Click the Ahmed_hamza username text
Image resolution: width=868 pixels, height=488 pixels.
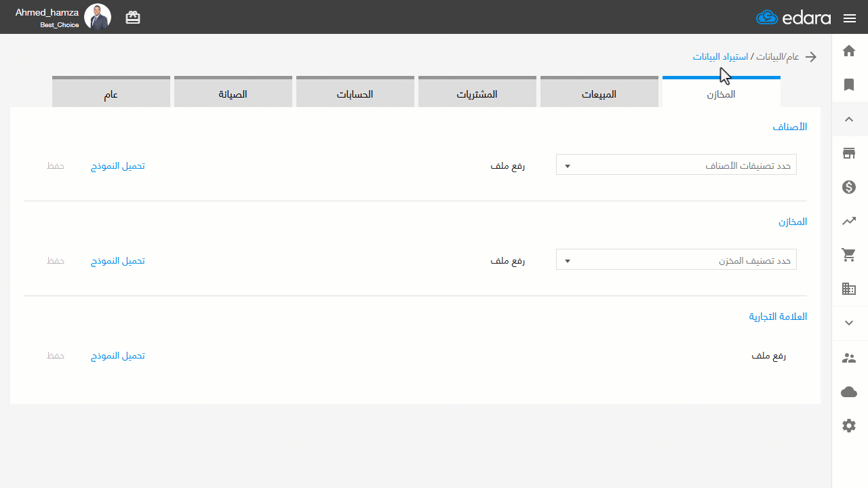pyautogui.click(x=47, y=12)
